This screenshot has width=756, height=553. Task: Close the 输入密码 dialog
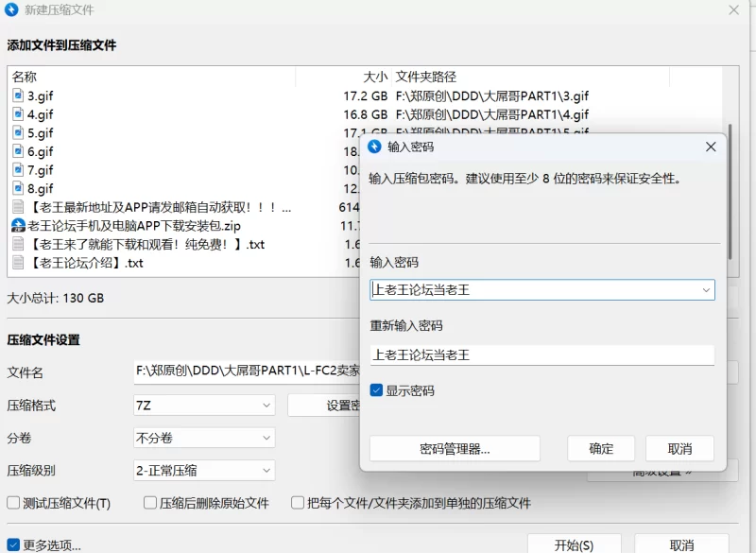pos(711,147)
